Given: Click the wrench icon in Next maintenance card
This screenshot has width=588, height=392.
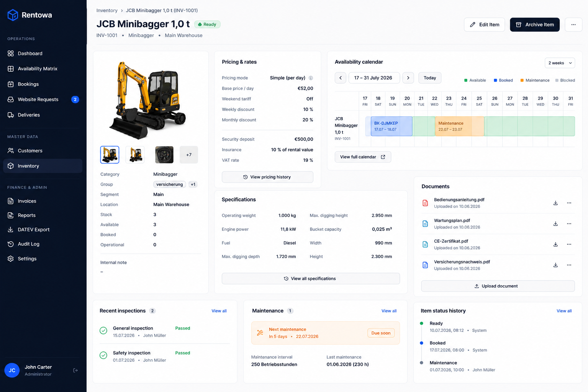Looking at the screenshot, I should (x=260, y=333).
